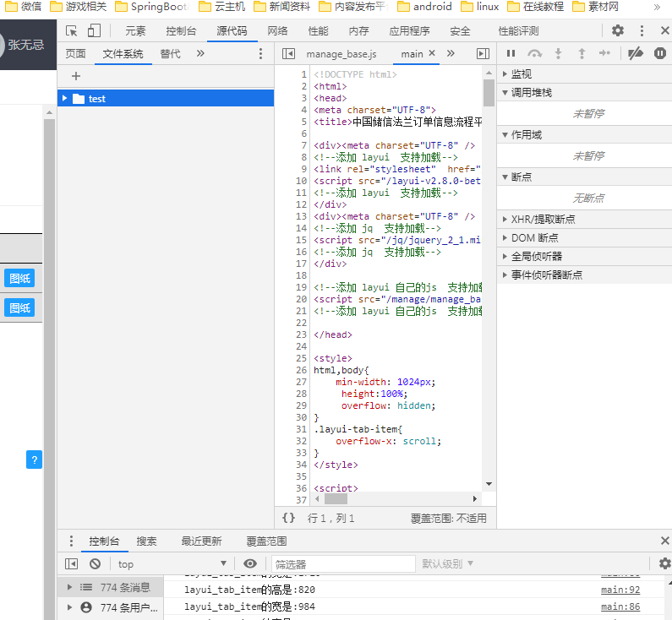Toggle pause on exceptions icon
Viewport: 672px width, 620px height.
(660, 53)
